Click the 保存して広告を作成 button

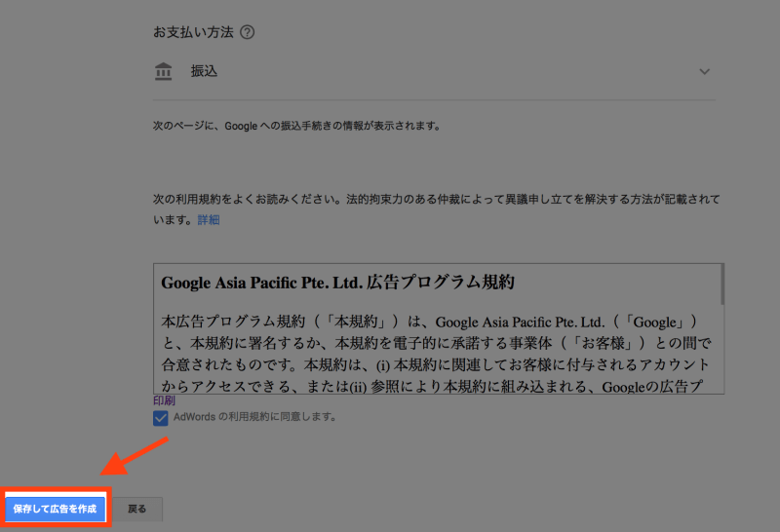click(x=56, y=509)
